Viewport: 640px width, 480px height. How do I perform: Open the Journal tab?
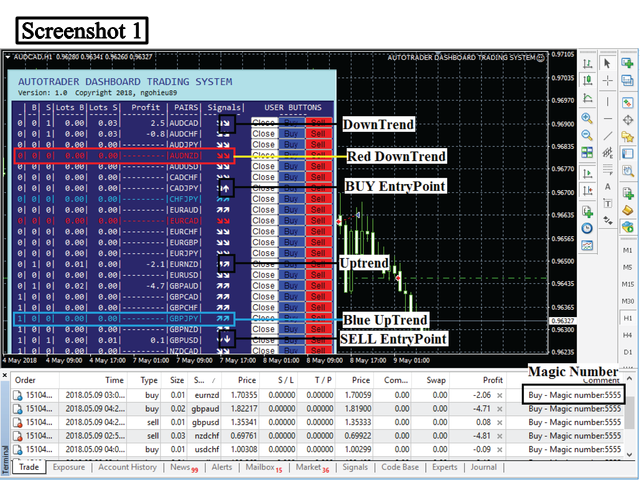click(484, 467)
